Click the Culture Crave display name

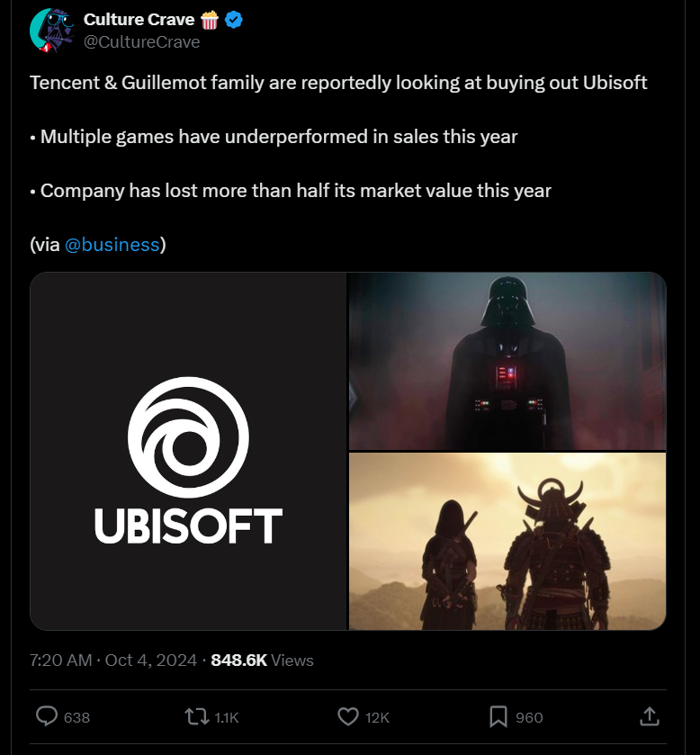[x=139, y=19]
